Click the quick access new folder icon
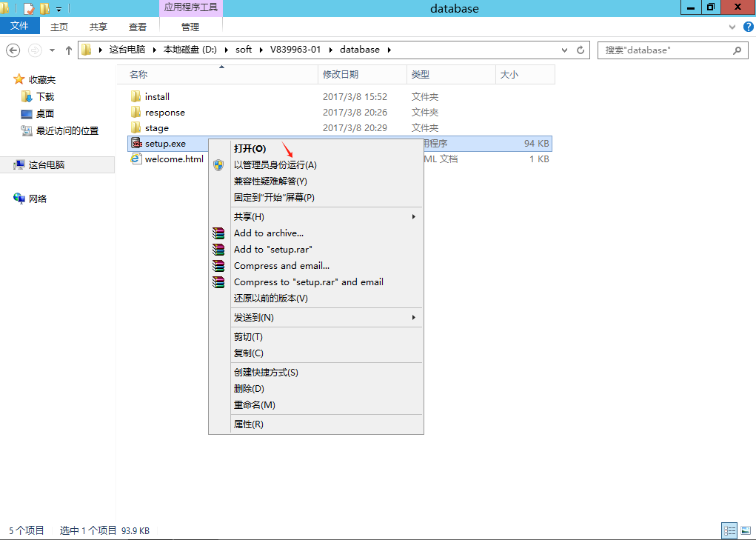 pyautogui.click(x=44, y=8)
